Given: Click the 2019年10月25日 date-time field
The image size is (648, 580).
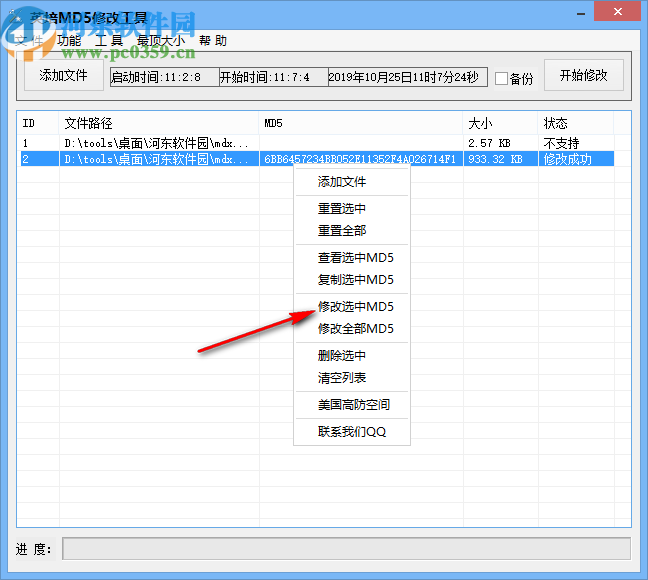Looking at the screenshot, I should coord(407,77).
